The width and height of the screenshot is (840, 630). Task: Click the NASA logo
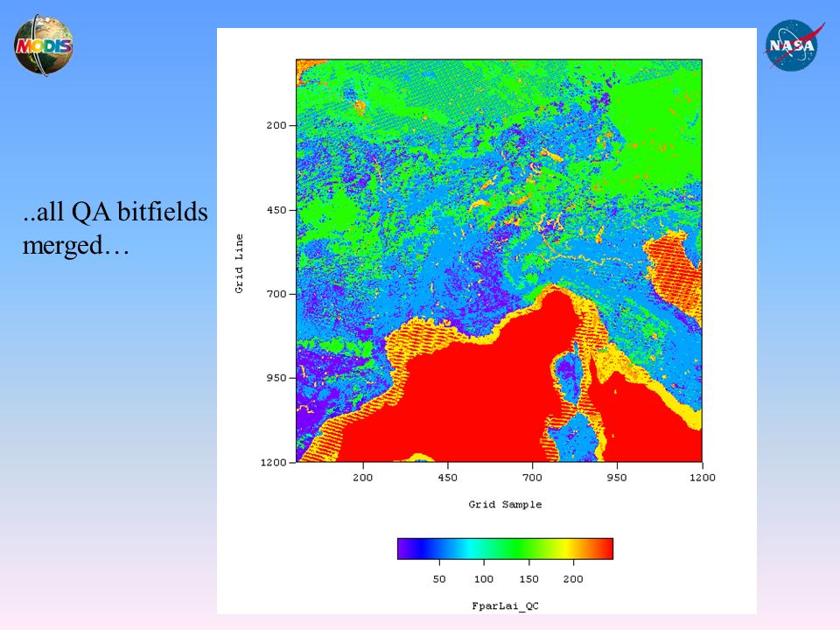click(x=793, y=45)
